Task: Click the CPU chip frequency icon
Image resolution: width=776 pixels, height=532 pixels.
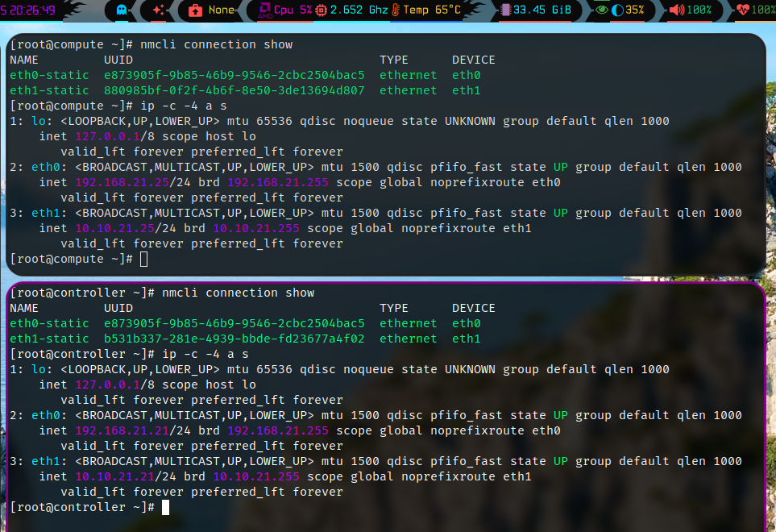Action: [x=322, y=10]
